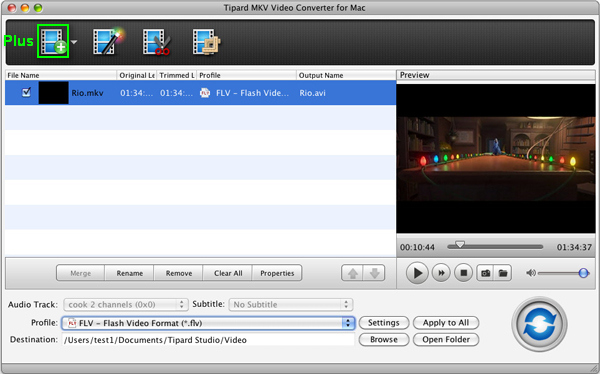Click the Trimmed Length column header
This screenshot has height=374, width=600.
(x=176, y=75)
